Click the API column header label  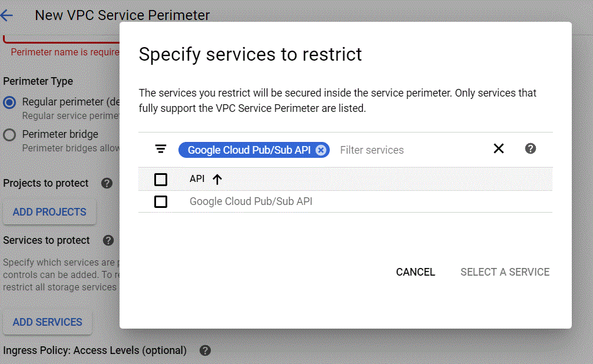[x=197, y=179]
